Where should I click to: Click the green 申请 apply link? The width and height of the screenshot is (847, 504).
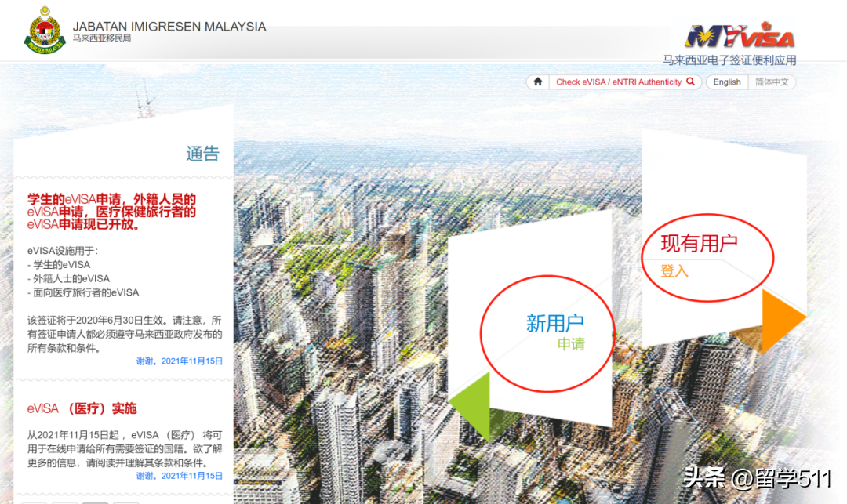571,344
